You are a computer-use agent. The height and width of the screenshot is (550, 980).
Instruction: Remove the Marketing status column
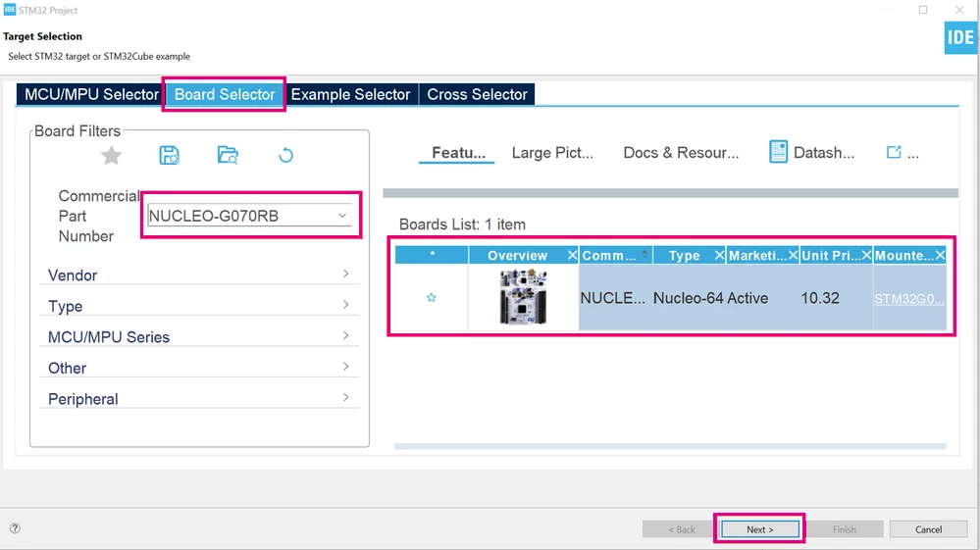(x=793, y=255)
